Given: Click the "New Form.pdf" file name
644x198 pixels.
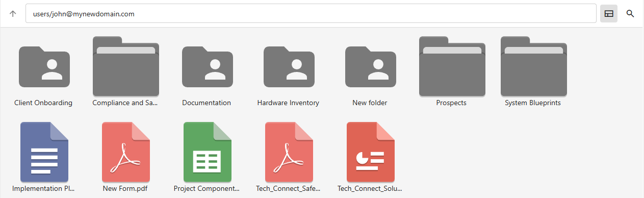Looking at the screenshot, I should point(125,188).
